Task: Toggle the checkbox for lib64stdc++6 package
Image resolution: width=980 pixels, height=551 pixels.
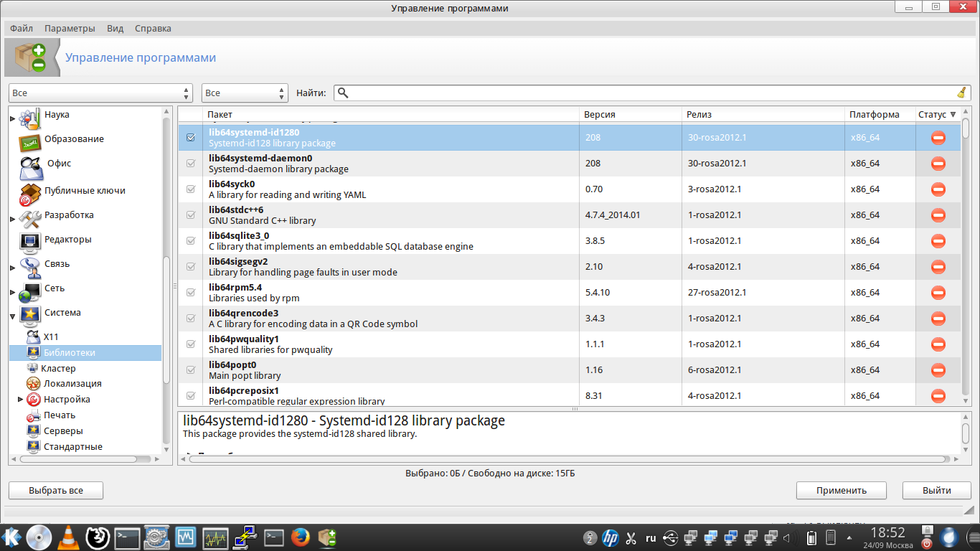Action: pyautogui.click(x=191, y=215)
